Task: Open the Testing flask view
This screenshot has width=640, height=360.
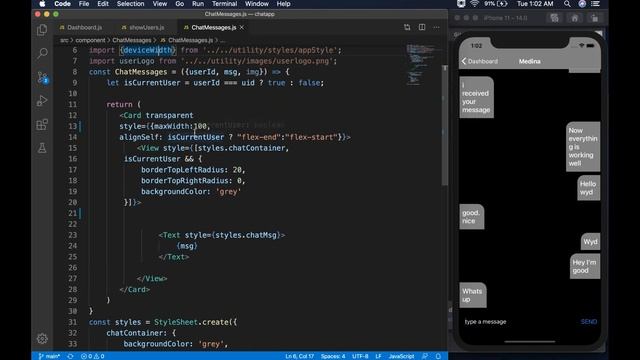Action: coord(42,148)
